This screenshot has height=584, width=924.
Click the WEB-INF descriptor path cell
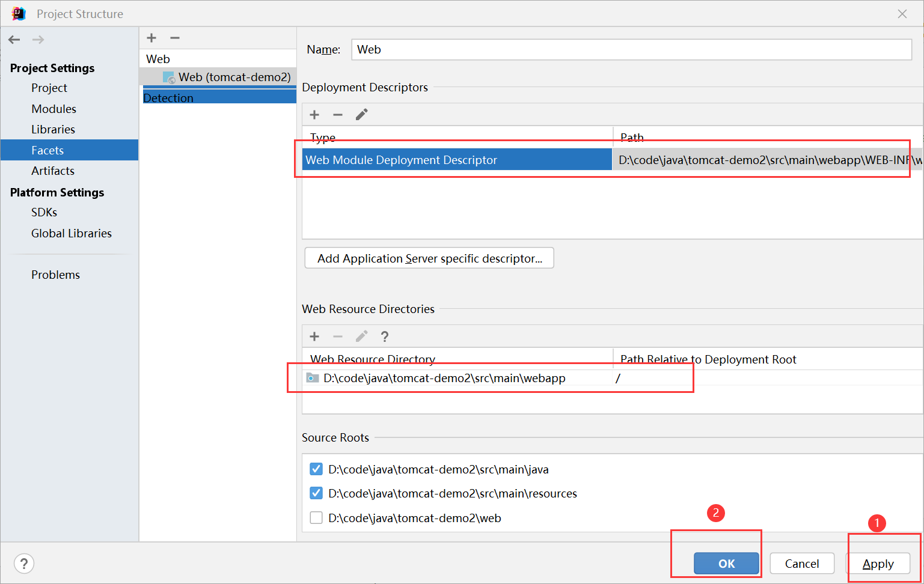coord(768,160)
